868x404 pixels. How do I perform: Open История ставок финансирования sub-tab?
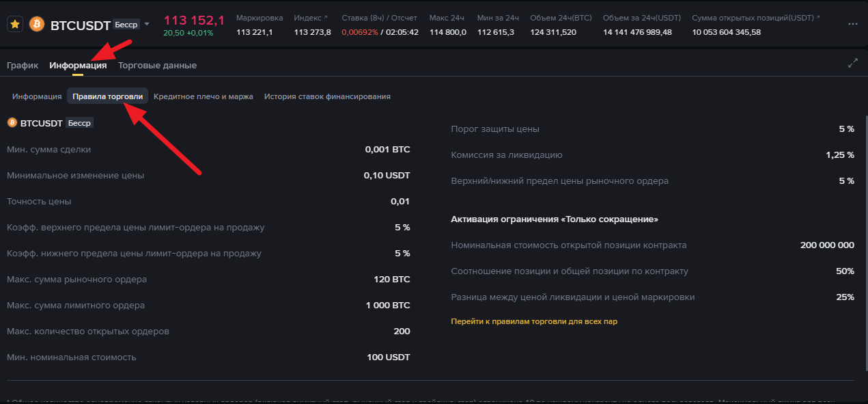[327, 96]
